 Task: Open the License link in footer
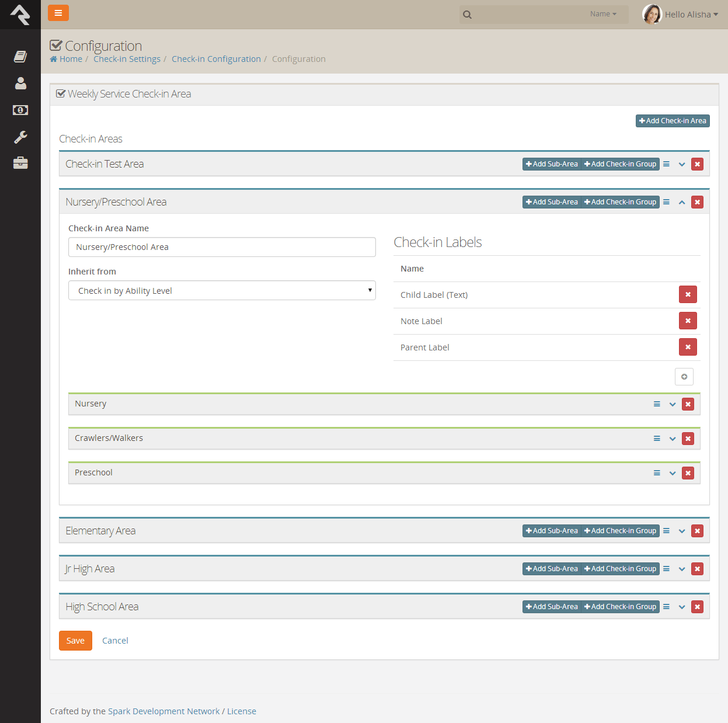[x=242, y=711]
